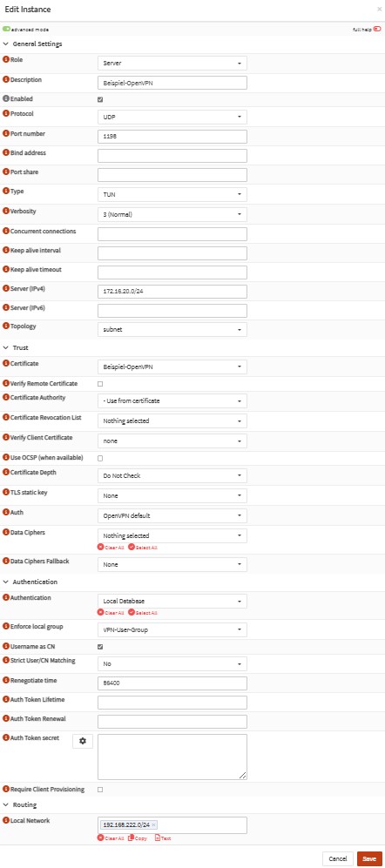Toggle the full help switch
Screen dimensions: 385x868
coord(377,29)
